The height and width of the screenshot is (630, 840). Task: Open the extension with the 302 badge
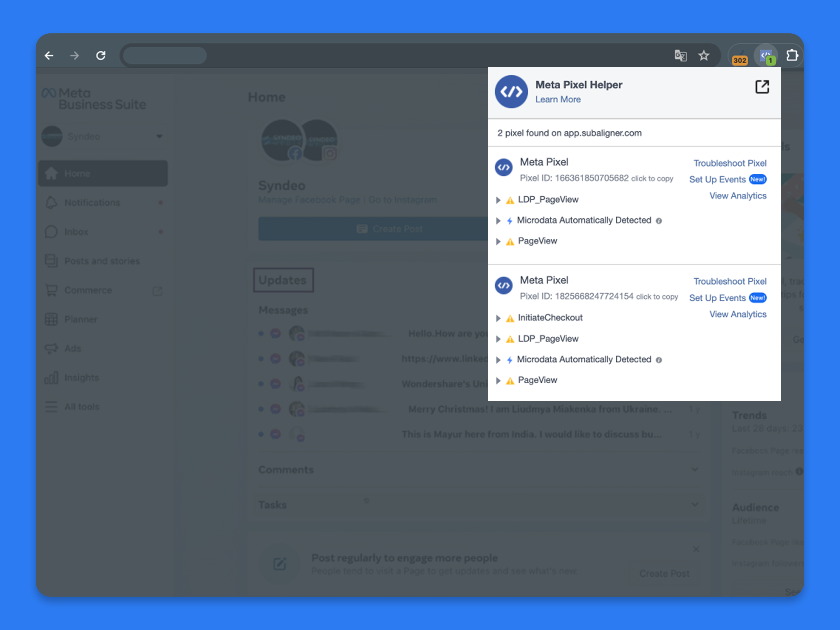pyautogui.click(x=740, y=57)
